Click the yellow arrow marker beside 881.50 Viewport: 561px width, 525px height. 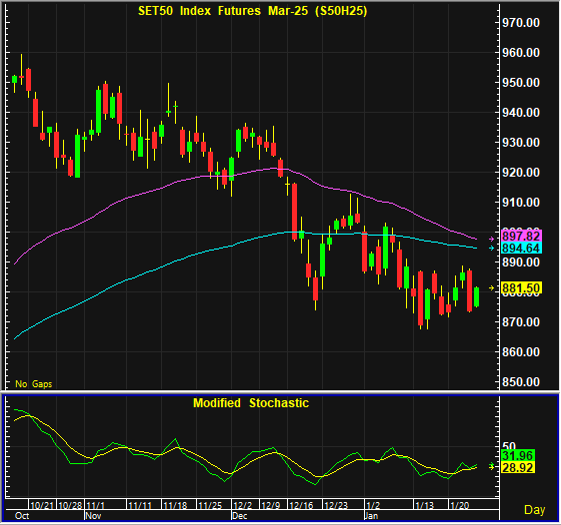click(x=492, y=288)
